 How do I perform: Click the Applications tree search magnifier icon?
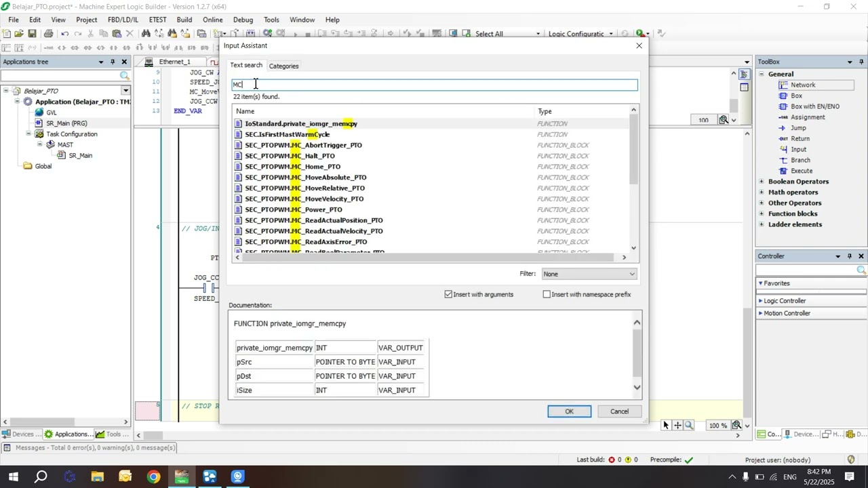point(124,76)
